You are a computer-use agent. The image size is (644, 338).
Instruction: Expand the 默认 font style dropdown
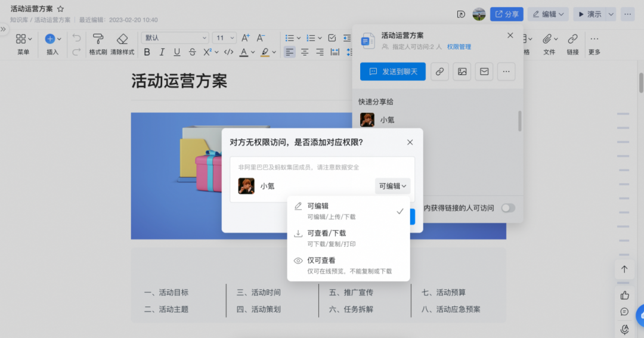[175, 38]
